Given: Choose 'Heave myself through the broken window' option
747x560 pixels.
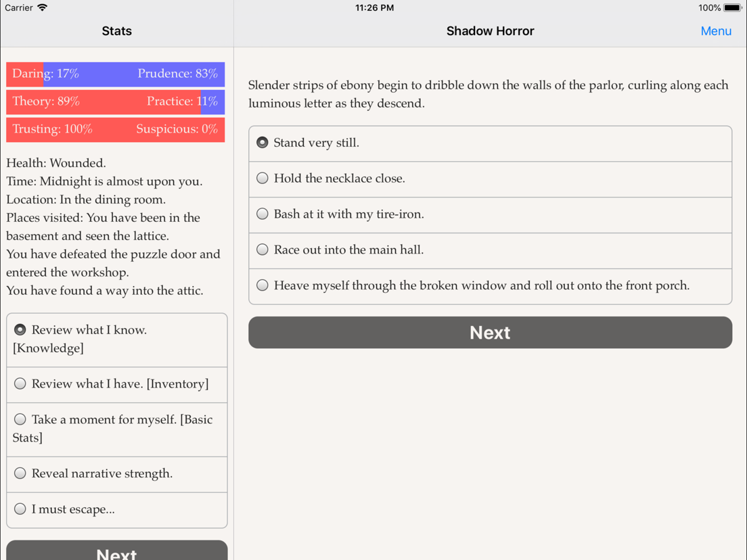Looking at the screenshot, I should click(x=490, y=286).
